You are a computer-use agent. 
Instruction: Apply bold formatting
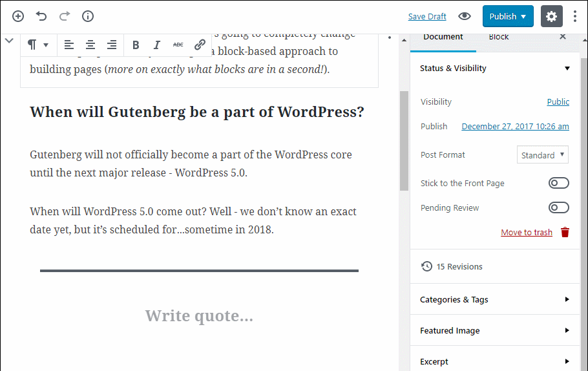coord(136,45)
